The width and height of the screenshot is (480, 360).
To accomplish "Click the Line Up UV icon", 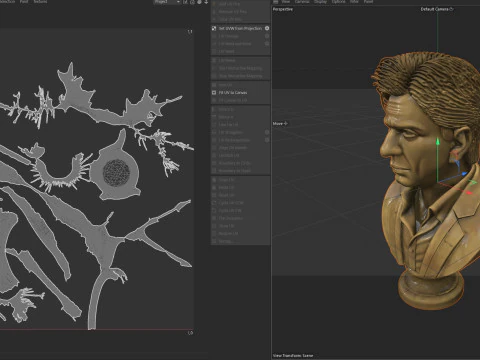I will coord(214,125).
